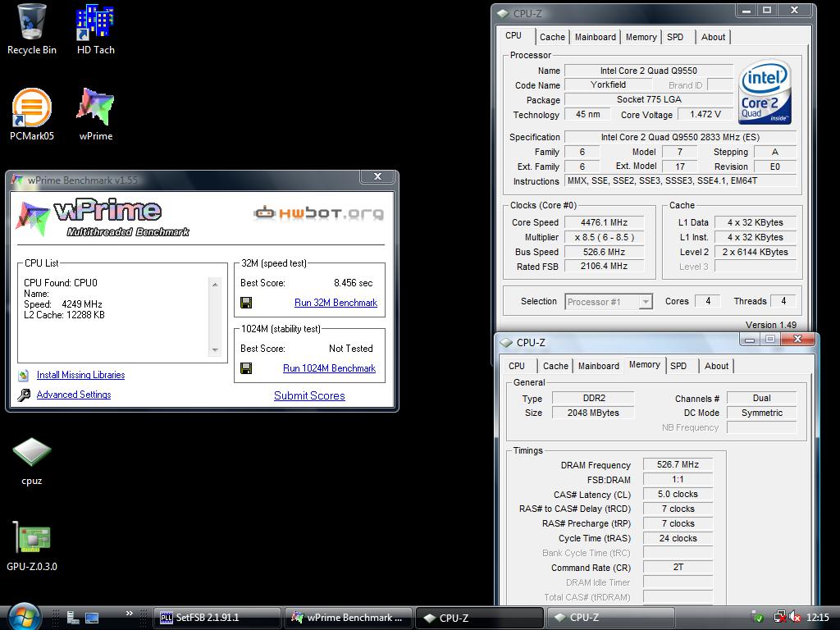Click the Level 2 cache value 2 x 6144 KBytes
This screenshot has width=840, height=630.
[756, 252]
